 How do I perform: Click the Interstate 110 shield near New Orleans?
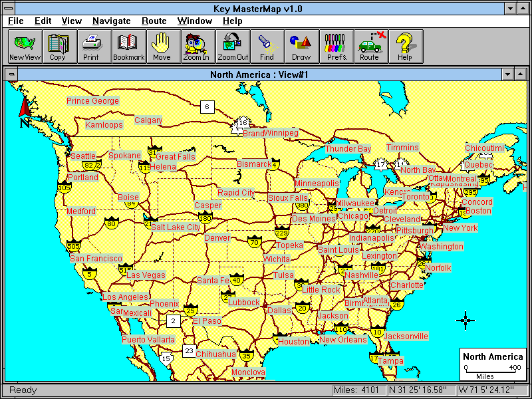(340, 328)
